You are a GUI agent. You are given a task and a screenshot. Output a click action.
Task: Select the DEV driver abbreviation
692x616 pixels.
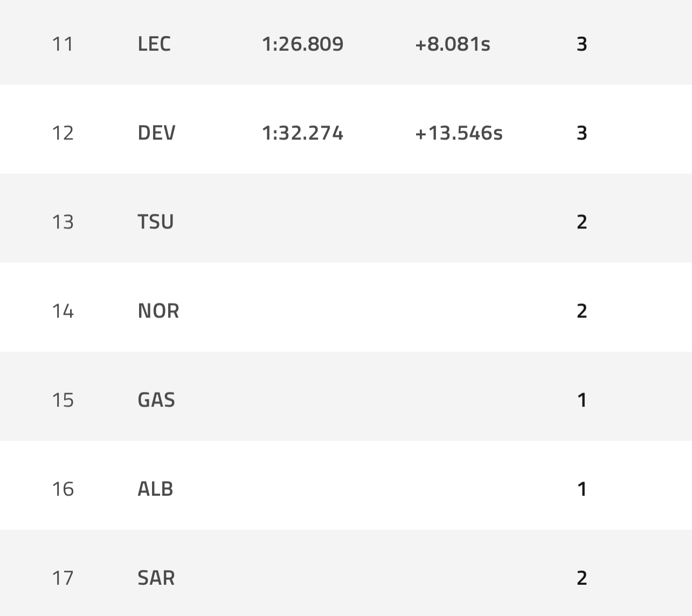click(x=156, y=133)
